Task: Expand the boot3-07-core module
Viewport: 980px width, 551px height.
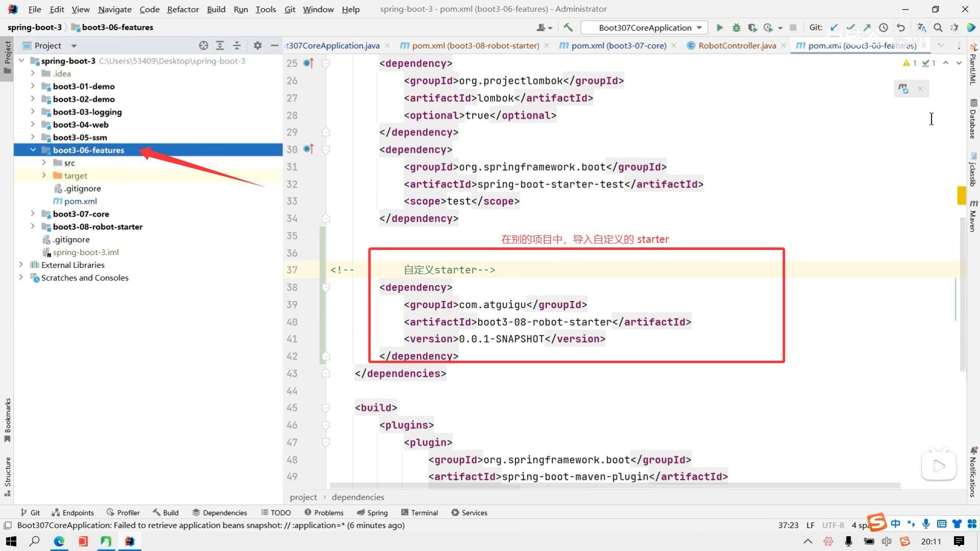Action: [x=33, y=214]
